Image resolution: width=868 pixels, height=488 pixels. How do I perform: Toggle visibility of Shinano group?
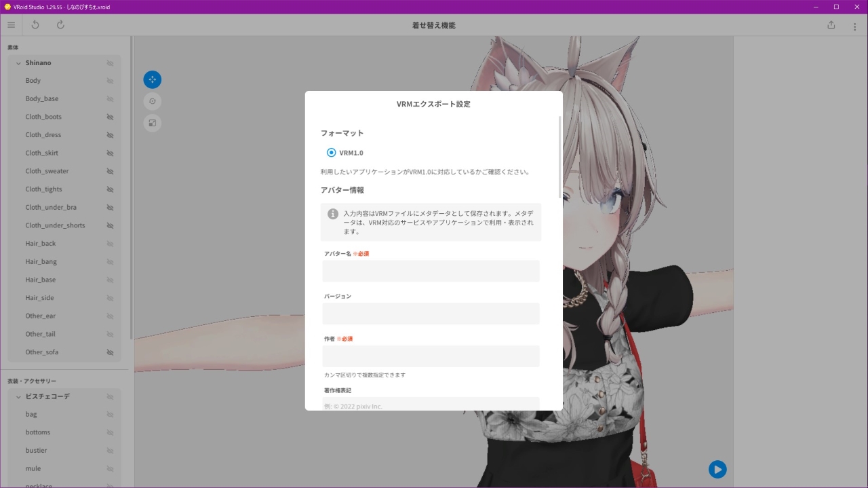[110, 63]
